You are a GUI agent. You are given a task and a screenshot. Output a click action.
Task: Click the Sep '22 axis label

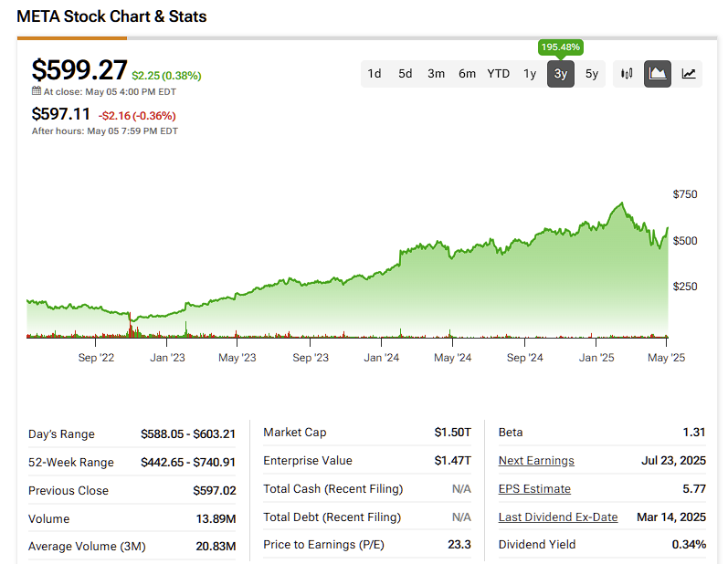tap(96, 358)
